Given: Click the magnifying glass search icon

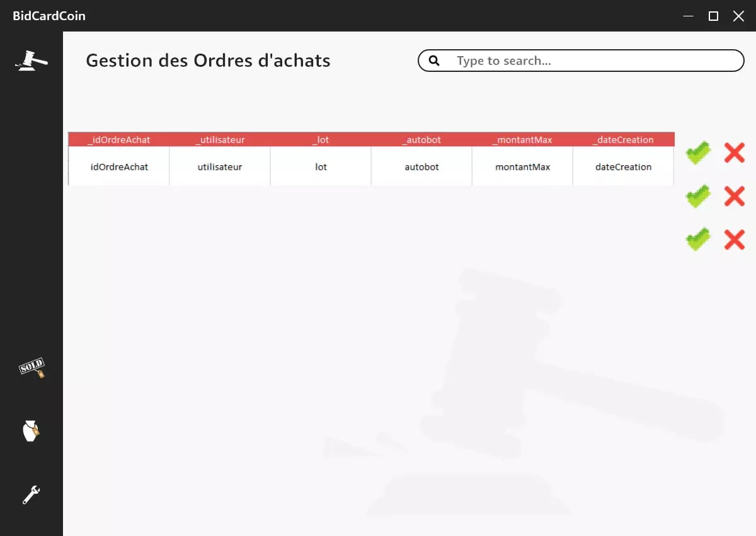Looking at the screenshot, I should 434,61.
